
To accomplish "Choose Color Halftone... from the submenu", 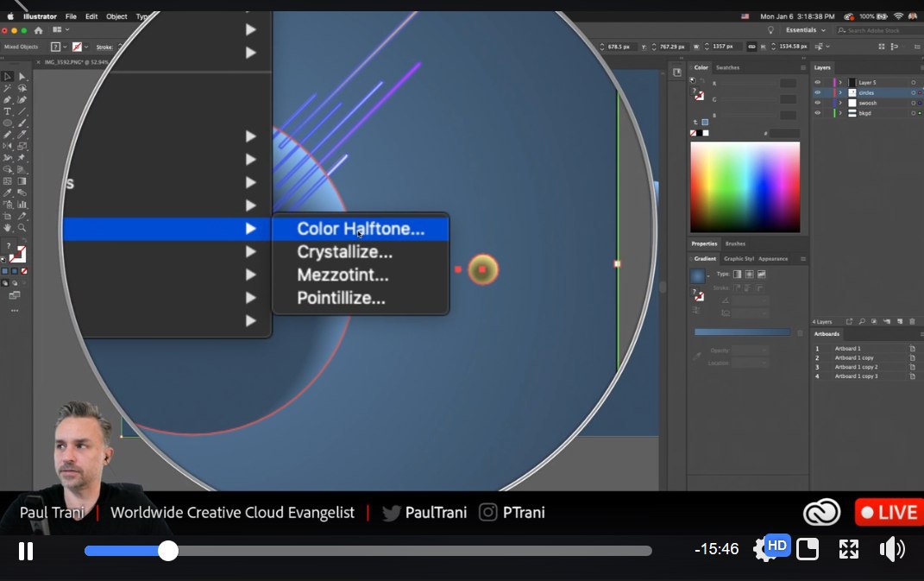I will 360,229.
